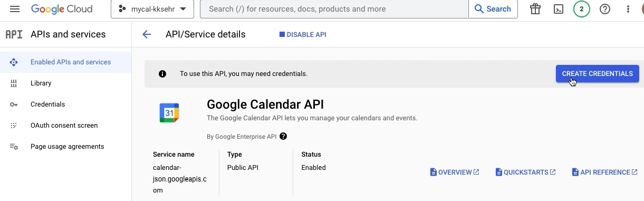Click the 'Public API' type value

pyautogui.click(x=243, y=168)
